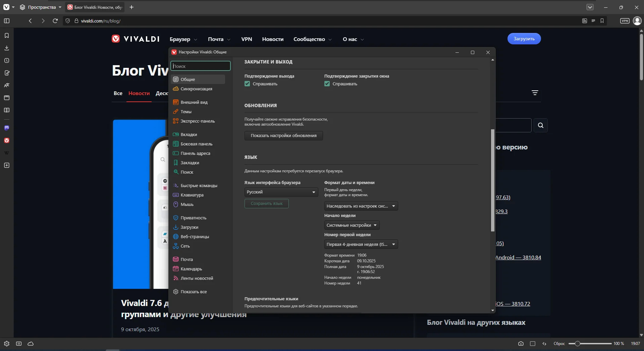
Task: Expand the 'Начало недели' dropdown
Action: [x=352, y=225]
